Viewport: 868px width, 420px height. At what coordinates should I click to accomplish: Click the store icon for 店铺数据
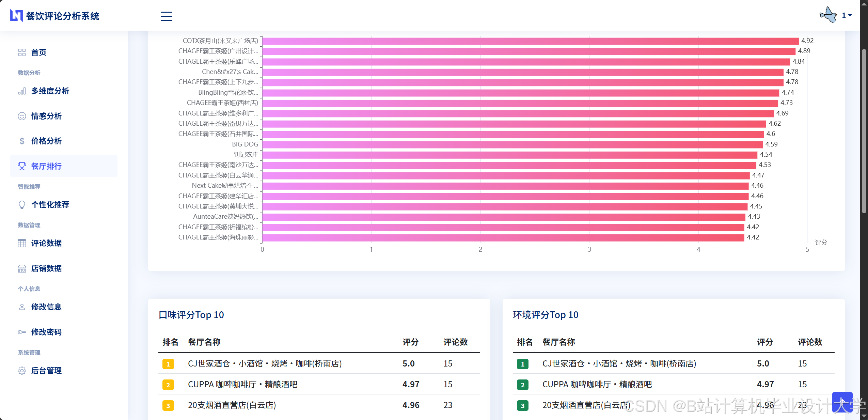[22, 268]
